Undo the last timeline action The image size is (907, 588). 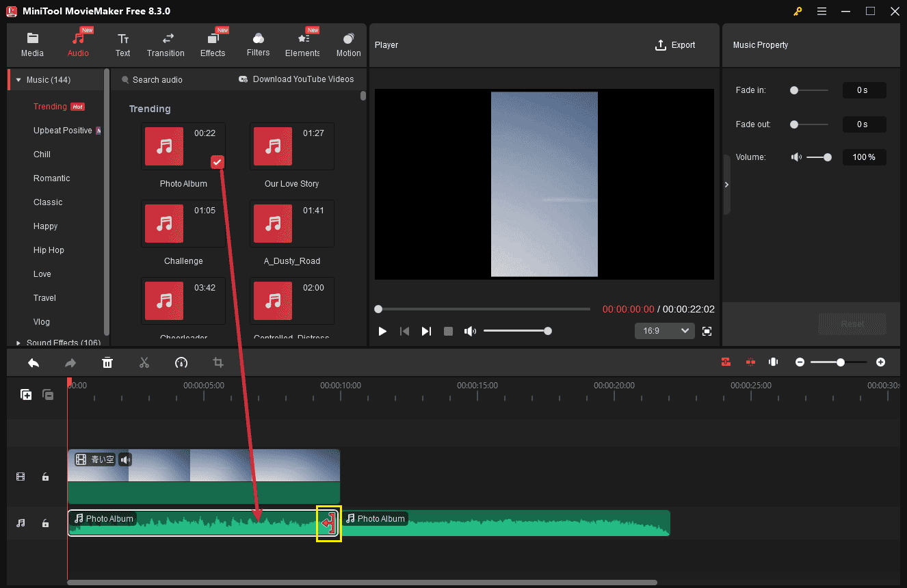click(34, 362)
